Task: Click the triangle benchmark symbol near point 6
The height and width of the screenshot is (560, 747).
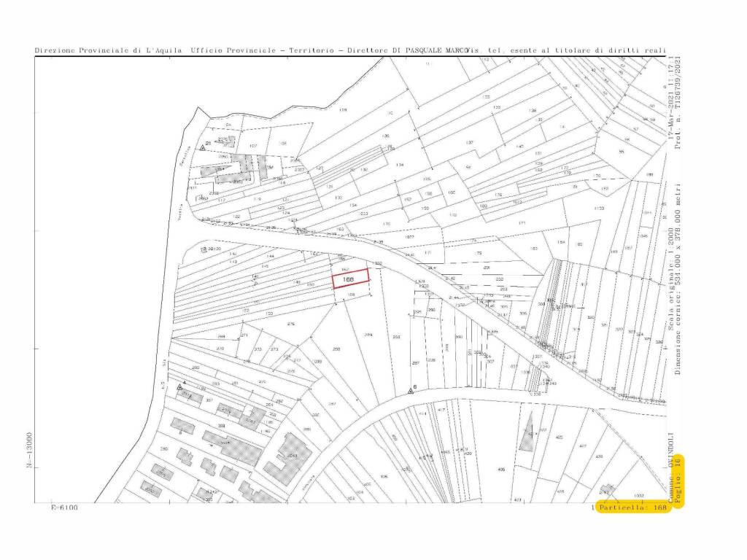Action: pos(411,392)
